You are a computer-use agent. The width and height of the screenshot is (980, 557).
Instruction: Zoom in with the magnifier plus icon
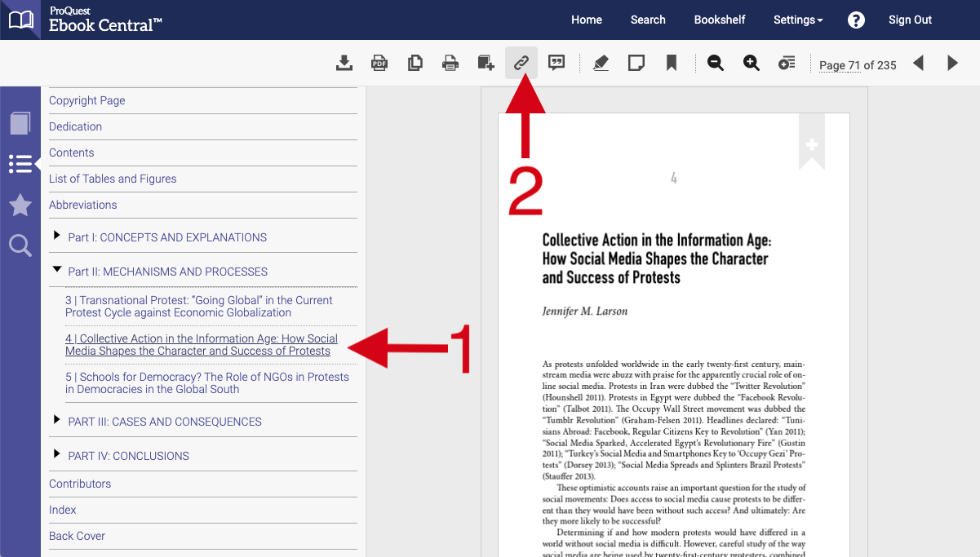pos(751,64)
